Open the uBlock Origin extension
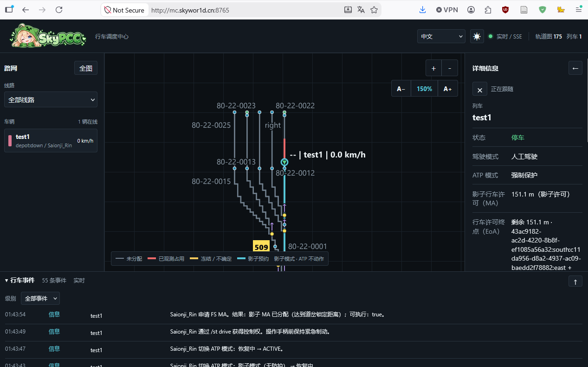Screen dimensions: 588x367 click(x=505, y=10)
